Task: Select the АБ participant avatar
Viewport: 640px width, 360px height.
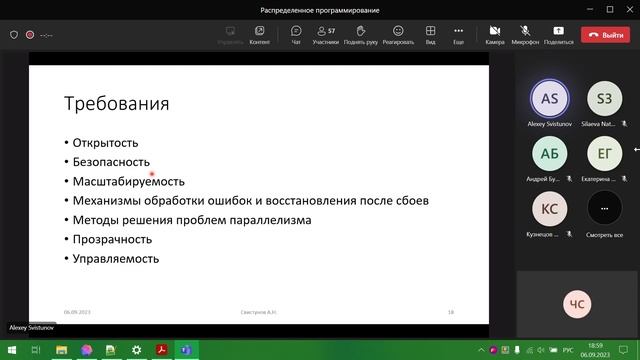Action: point(549,153)
